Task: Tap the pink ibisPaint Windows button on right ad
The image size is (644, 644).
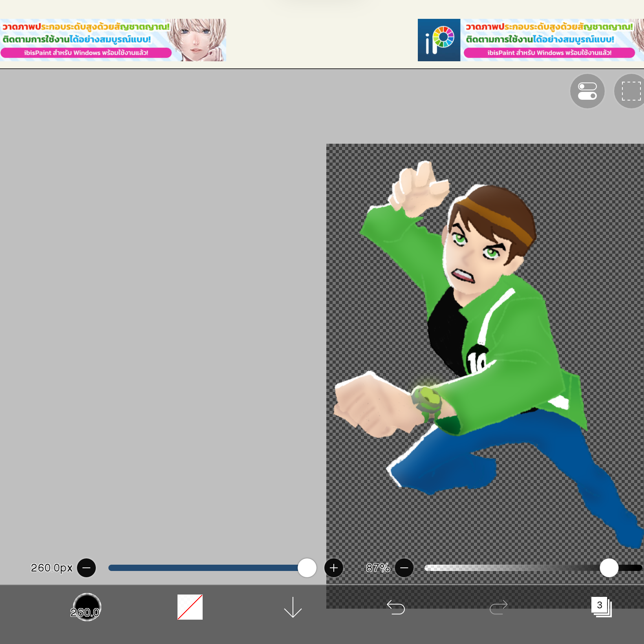Action: tap(549, 53)
